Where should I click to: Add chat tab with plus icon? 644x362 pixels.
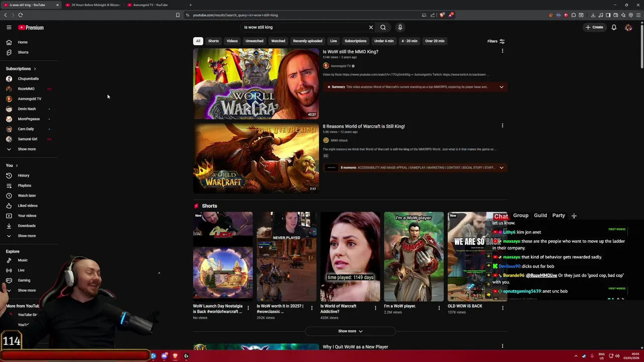[574, 216]
